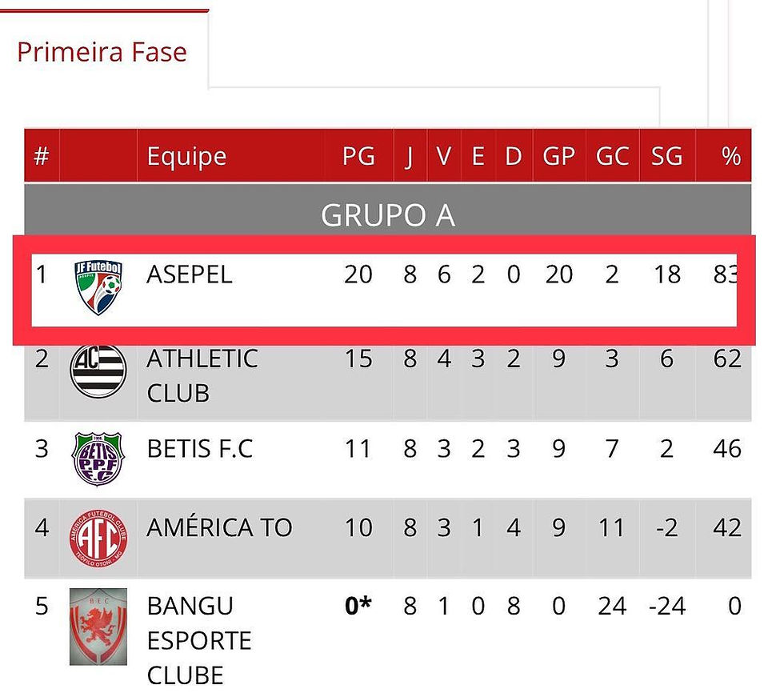
Task: Click the Athletic Club striped crest
Action: (x=98, y=371)
